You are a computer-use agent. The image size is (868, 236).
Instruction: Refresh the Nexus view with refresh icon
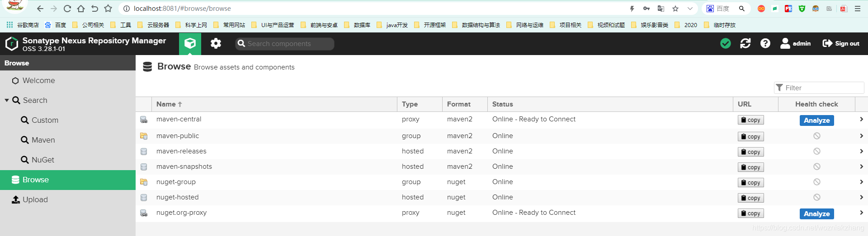click(x=745, y=43)
